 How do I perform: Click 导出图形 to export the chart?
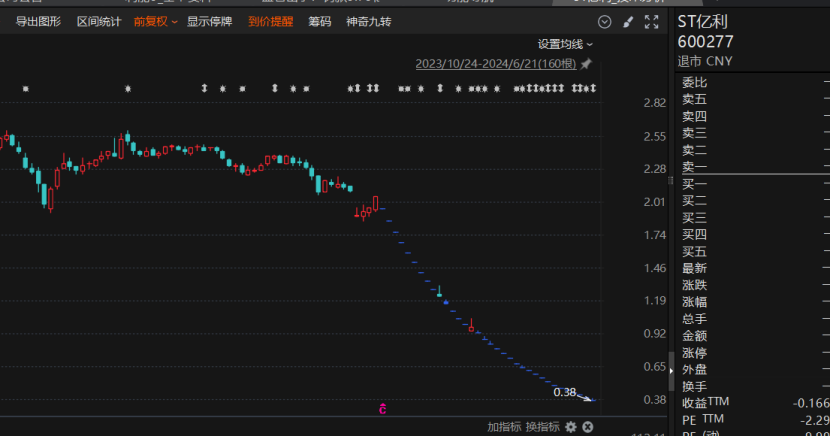point(38,21)
